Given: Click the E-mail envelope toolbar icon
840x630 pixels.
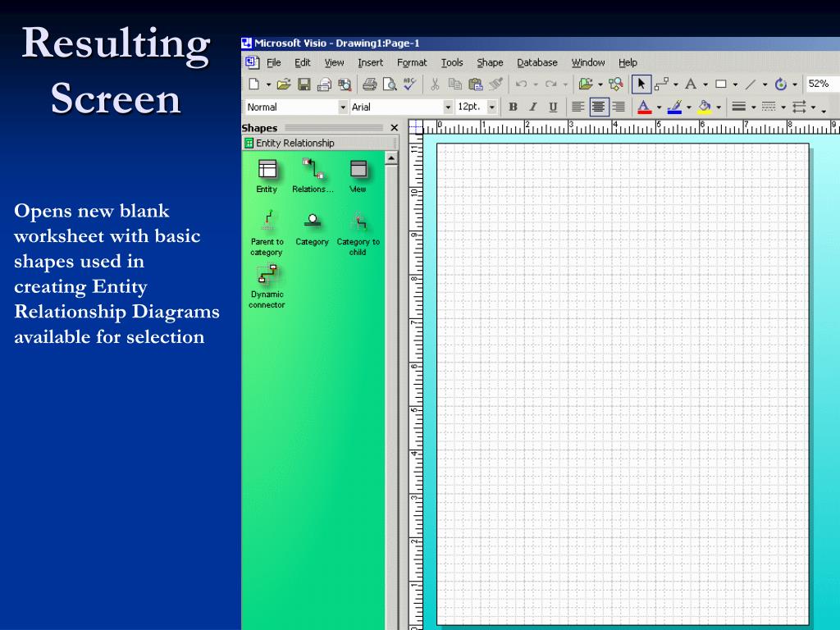Looking at the screenshot, I should tap(324, 84).
